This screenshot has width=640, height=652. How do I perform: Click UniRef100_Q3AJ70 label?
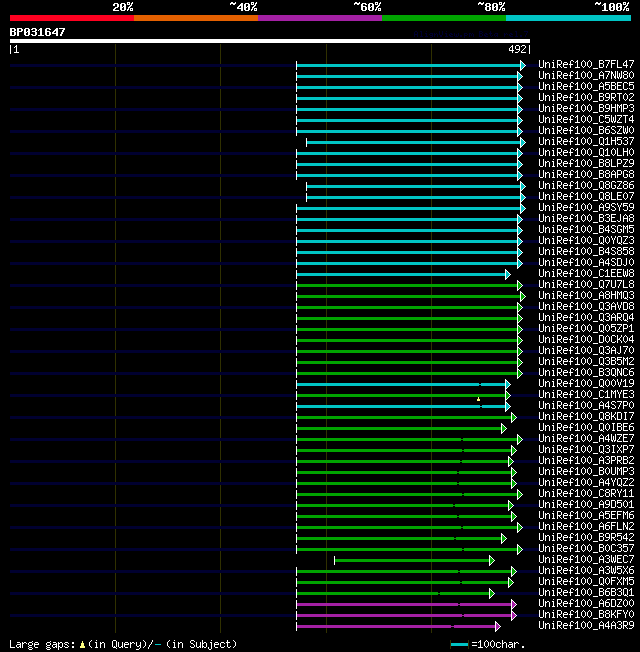tap(586, 351)
